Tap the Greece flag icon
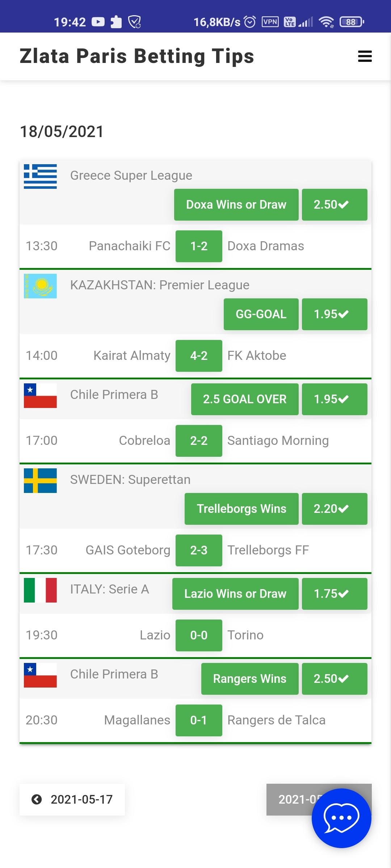Image resolution: width=391 pixels, height=868 pixels. pos(40,176)
